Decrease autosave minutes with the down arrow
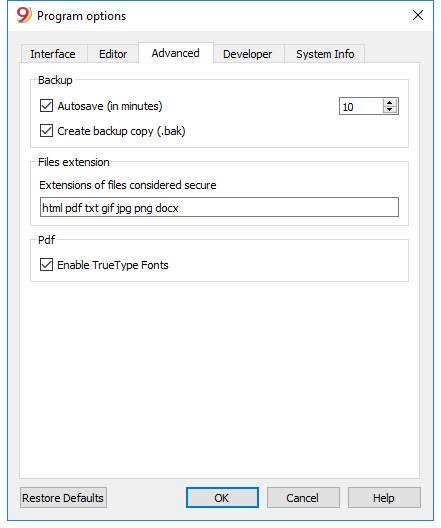 pos(390,110)
